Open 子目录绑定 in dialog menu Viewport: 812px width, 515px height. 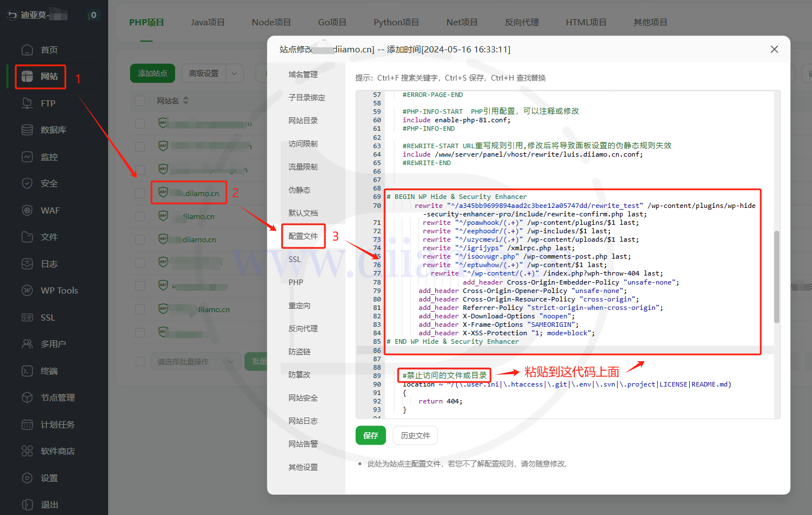pos(307,97)
